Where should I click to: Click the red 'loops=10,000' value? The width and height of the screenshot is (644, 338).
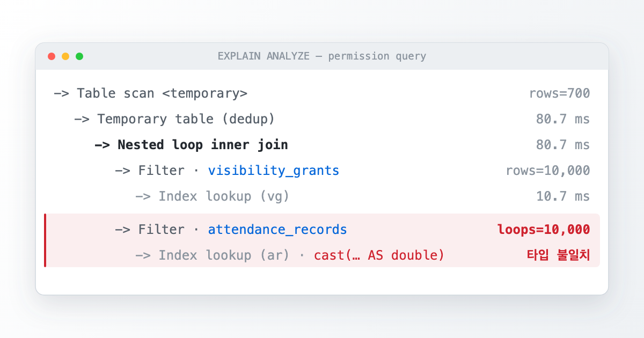[x=544, y=230]
